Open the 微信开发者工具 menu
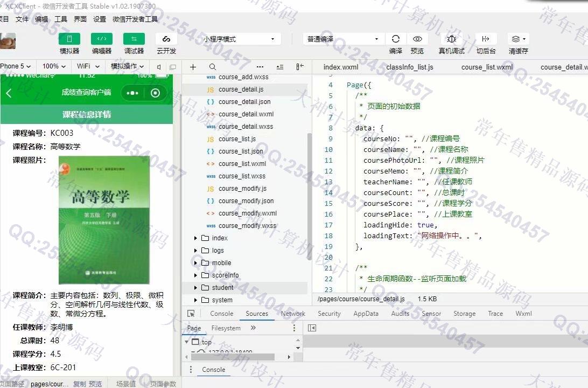Viewport: 588px width, 388px height. [135, 19]
